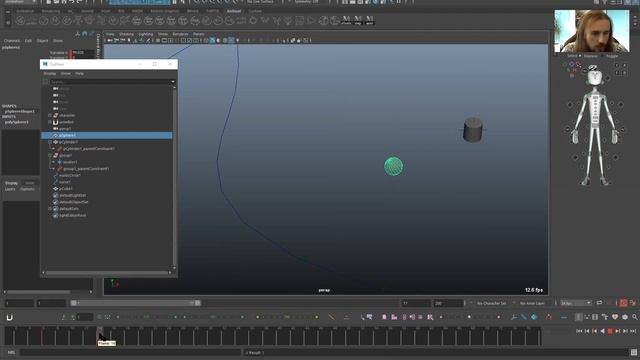Screen dimensions: 640x360
Task: Click the Outliner search field
Action: pyautogui.click(x=109, y=82)
